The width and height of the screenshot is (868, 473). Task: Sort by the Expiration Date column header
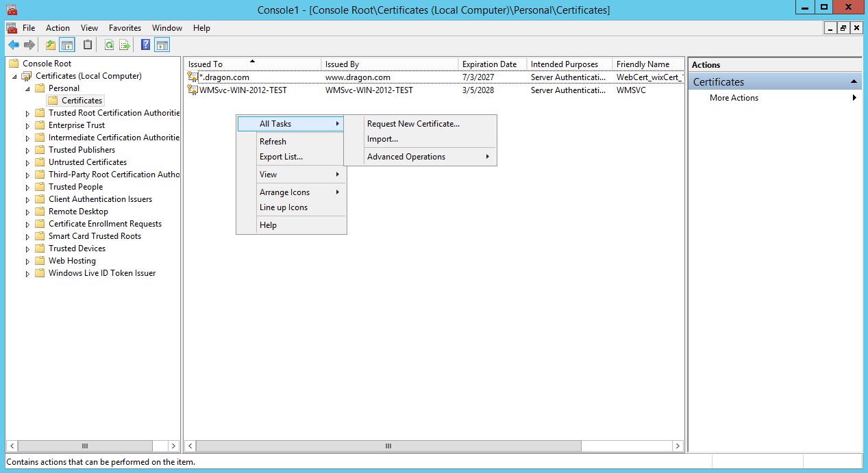pos(489,64)
